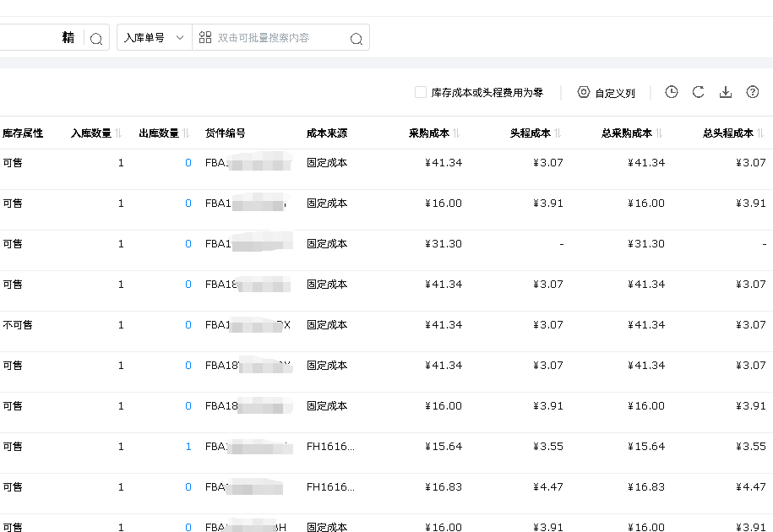Click the 精 match mode toggle

tap(68, 38)
